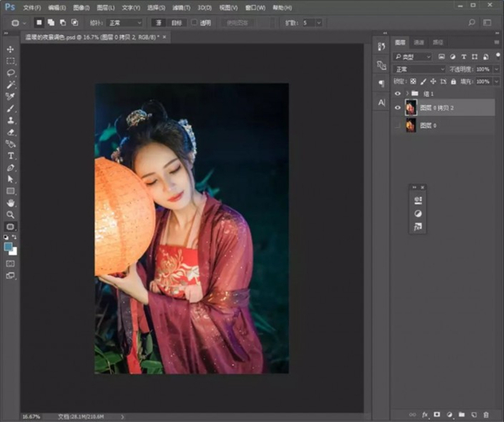Open the add layer style fx icon
This screenshot has width=504, height=422.
[426, 414]
